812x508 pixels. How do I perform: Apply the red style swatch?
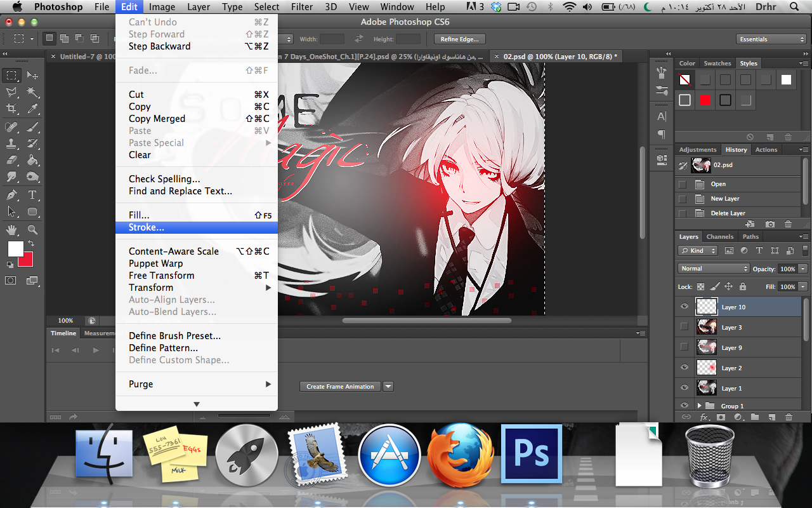705,100
